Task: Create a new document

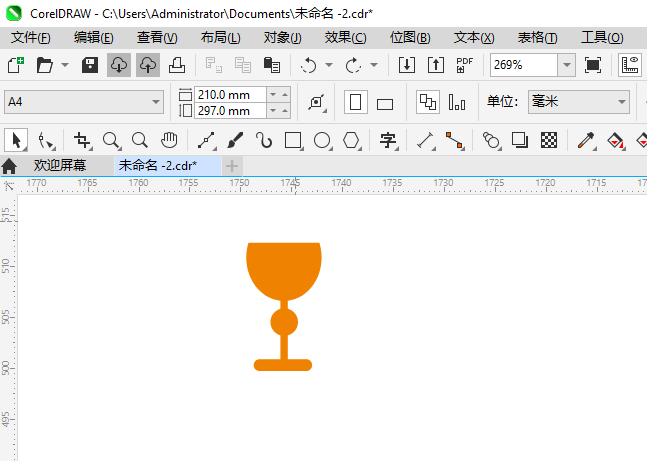Action: (16, 65)
